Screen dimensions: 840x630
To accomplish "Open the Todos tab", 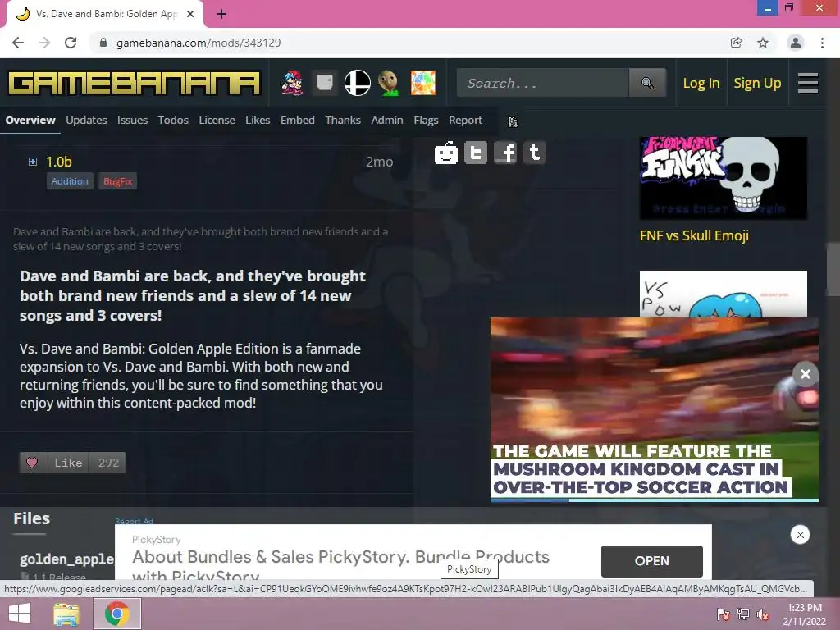I will point(173,120).
